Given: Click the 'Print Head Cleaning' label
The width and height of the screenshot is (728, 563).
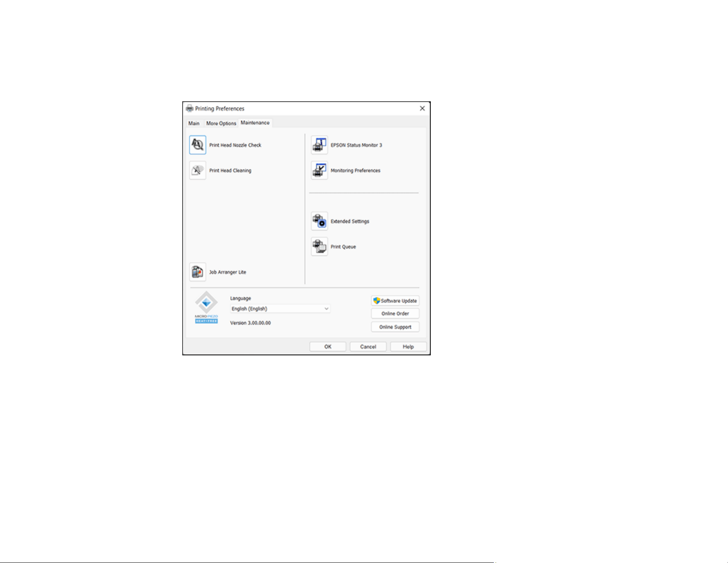Looking at the screenshot, I should click(230, 170).
